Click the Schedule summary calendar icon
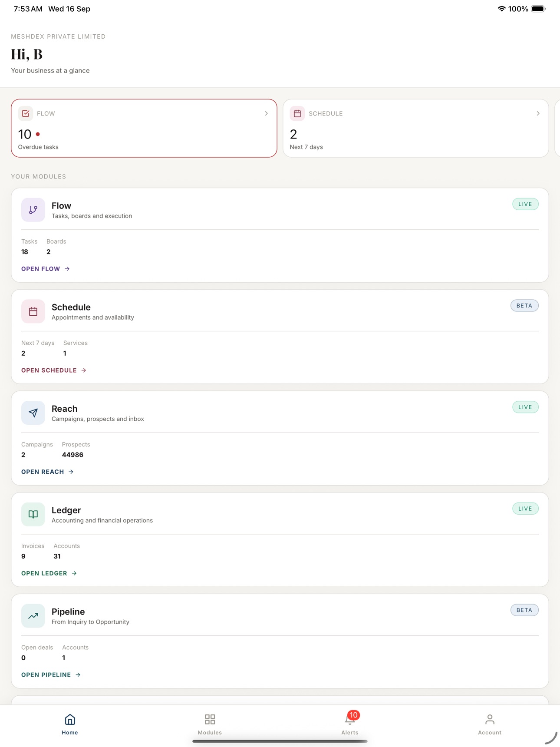This screenshot has height=747, width=560. [297, 113]
